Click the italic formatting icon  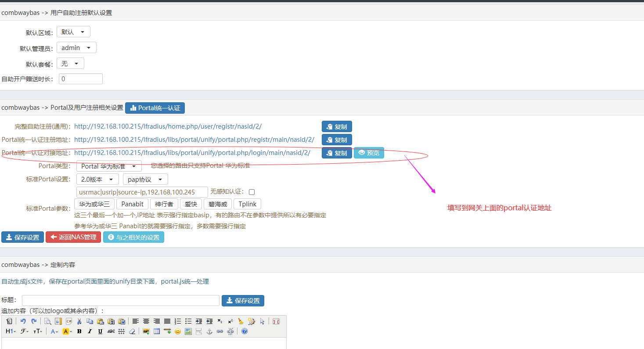90,331
